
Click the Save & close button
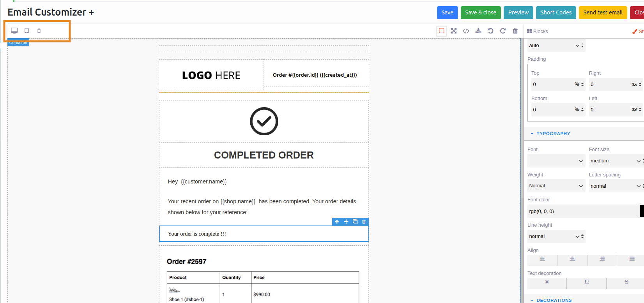(481, 12)
